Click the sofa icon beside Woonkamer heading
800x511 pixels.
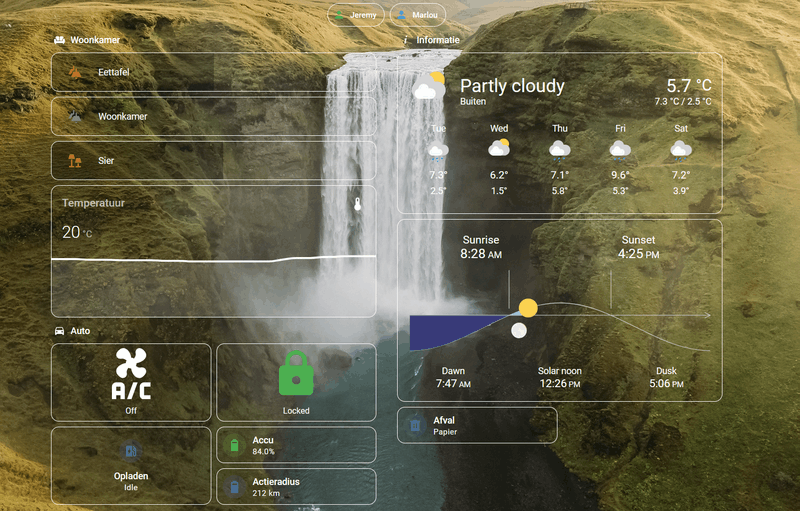point(60,40)
